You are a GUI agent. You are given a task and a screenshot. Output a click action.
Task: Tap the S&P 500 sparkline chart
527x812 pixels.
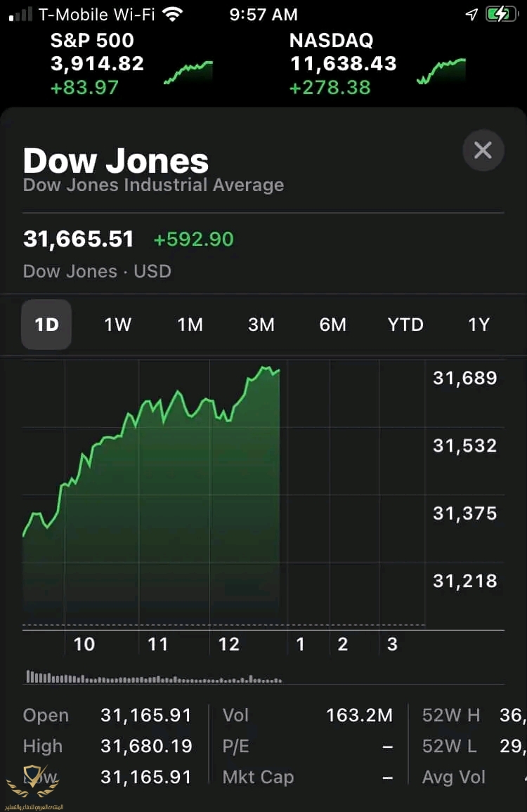[x=188, y=72]
